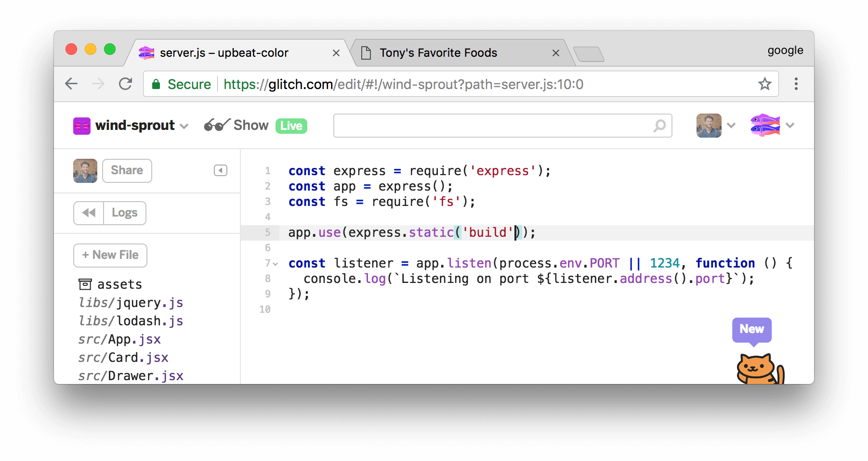The width and height of the screenshot is (868, 461).
Task: Collapse the code block at line 7
Action: (275, 264)
